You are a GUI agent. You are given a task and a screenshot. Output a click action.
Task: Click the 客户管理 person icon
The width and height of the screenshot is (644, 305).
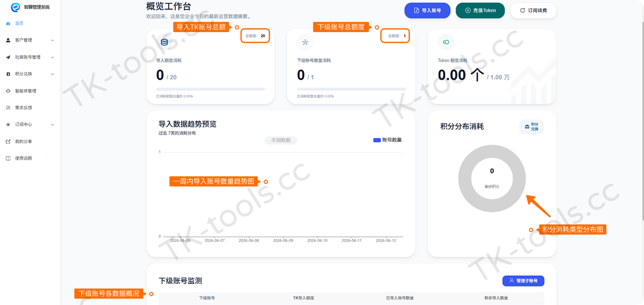(8, 40)
